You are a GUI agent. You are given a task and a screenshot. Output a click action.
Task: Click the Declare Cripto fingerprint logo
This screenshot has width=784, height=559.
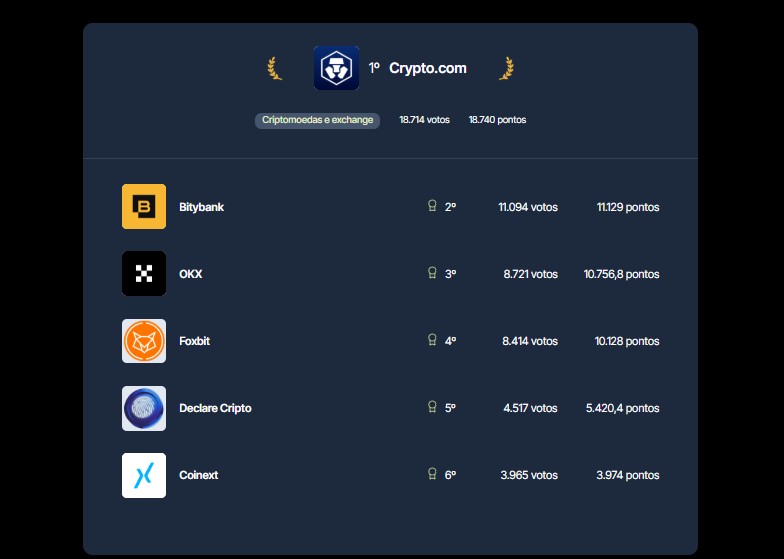(x=144, y=408)
